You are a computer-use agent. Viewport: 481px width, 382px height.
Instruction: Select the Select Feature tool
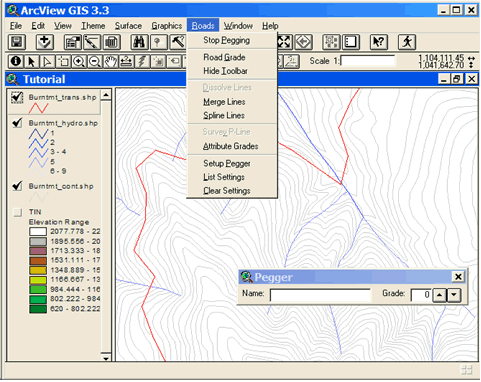(x=64, y=62)
